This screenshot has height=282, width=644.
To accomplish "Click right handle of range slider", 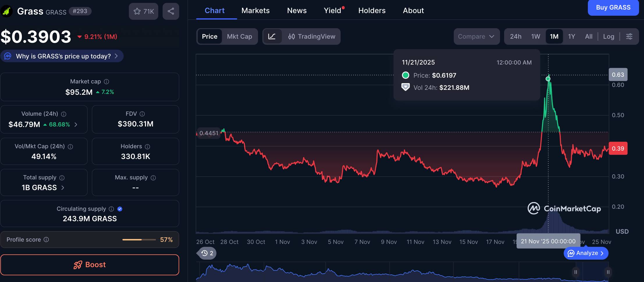I will tap(608, 272).
